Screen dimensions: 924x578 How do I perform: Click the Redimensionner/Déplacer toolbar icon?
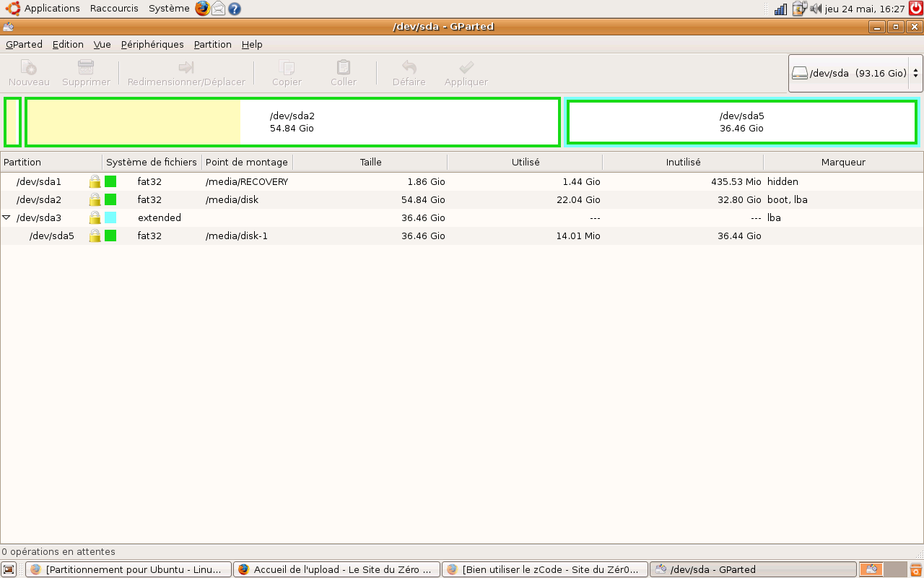[186, 68]
